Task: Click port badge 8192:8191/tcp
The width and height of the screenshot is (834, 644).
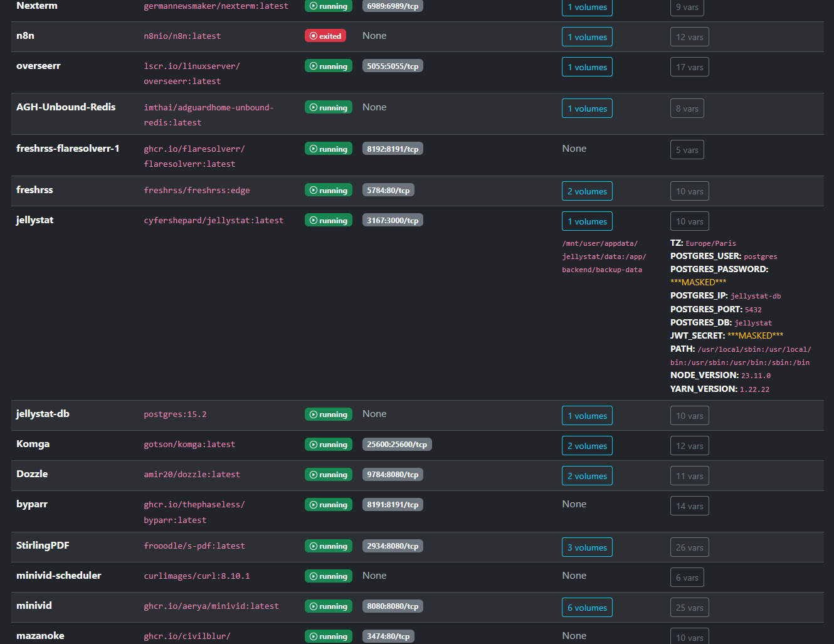Action: (393, 149)
